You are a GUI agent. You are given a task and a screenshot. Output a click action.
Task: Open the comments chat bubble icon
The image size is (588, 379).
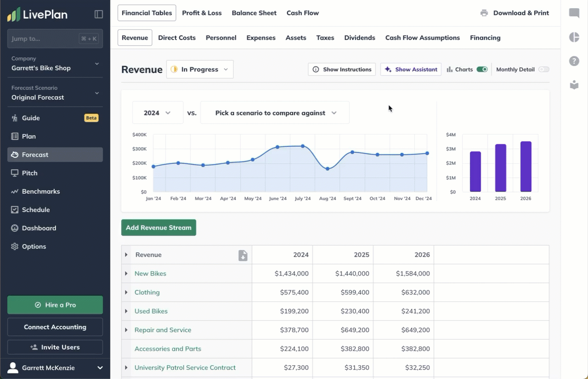pos(574,13)
